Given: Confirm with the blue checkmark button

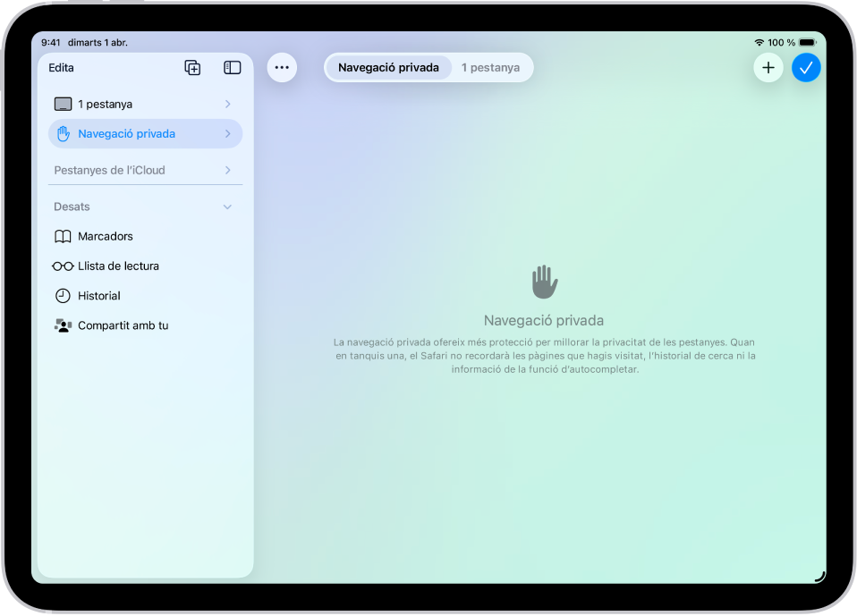Looking at the screenshot, I should [x=806, y=68].
